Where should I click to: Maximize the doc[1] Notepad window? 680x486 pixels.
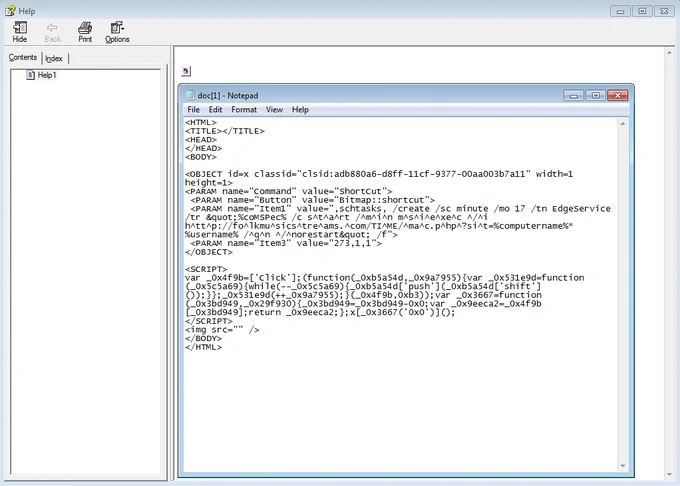596,95
